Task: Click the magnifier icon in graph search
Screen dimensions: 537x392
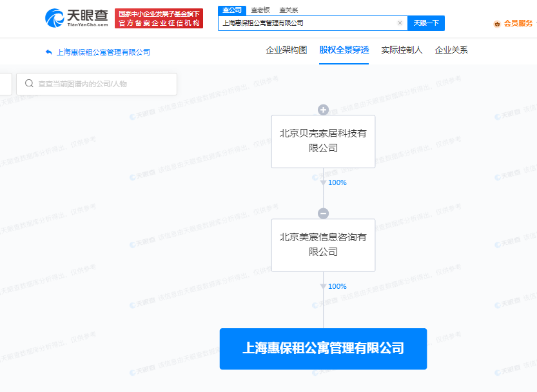Action: tap(29, 84)
